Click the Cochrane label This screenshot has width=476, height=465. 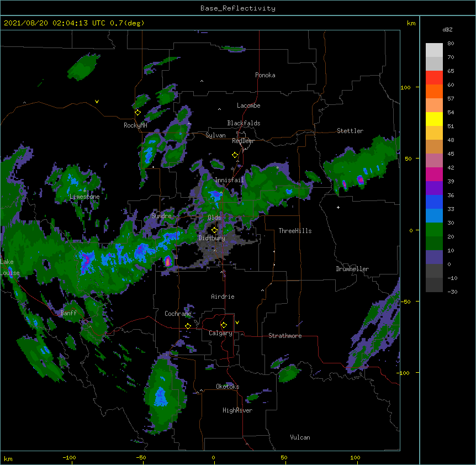(178, 314)
